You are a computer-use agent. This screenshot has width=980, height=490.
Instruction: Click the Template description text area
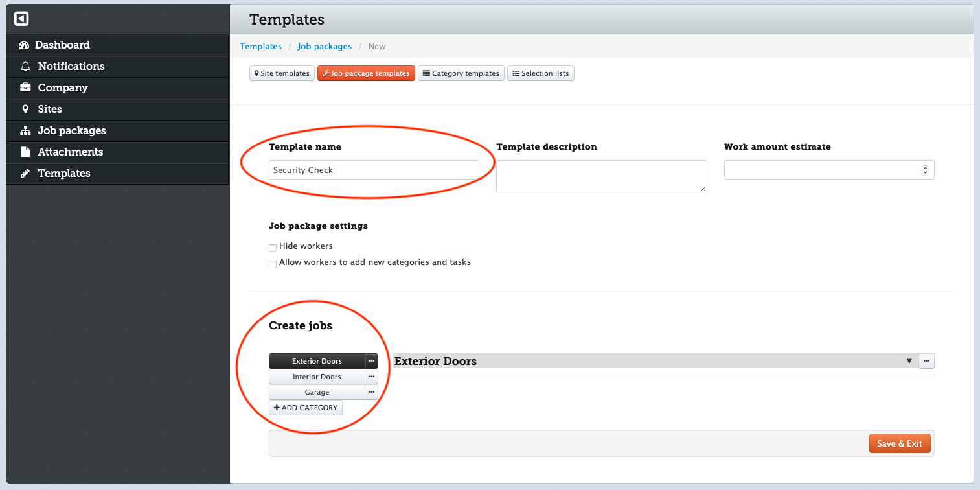602,176
